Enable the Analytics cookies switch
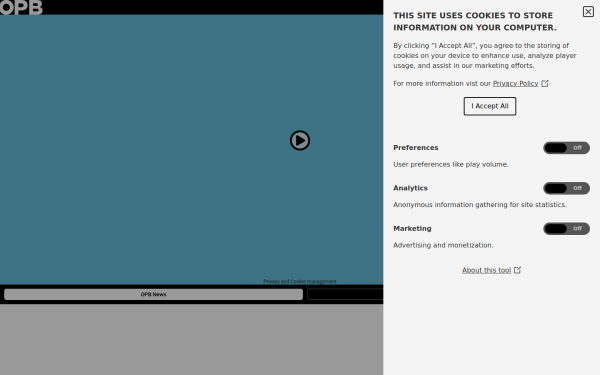Screen dimensions: 600x375 [566, 188]
